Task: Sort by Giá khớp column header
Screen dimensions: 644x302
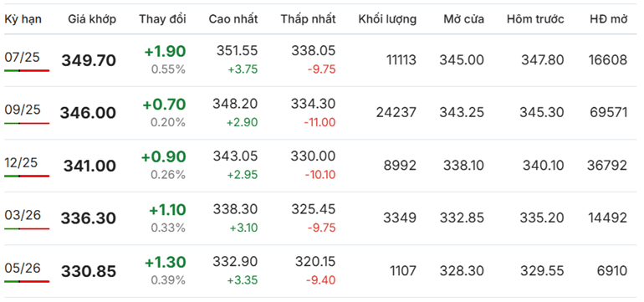Action: (x=92, y=19)
